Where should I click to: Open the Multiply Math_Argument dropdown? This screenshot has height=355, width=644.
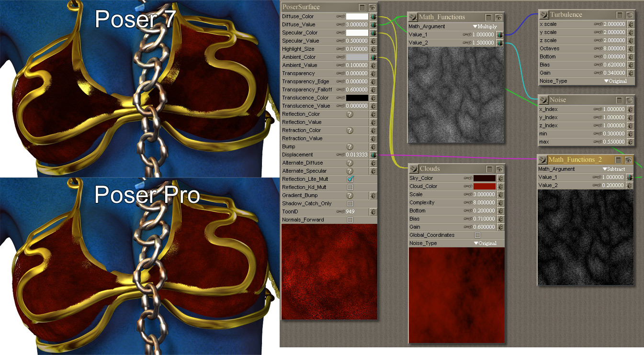point(485,27)
